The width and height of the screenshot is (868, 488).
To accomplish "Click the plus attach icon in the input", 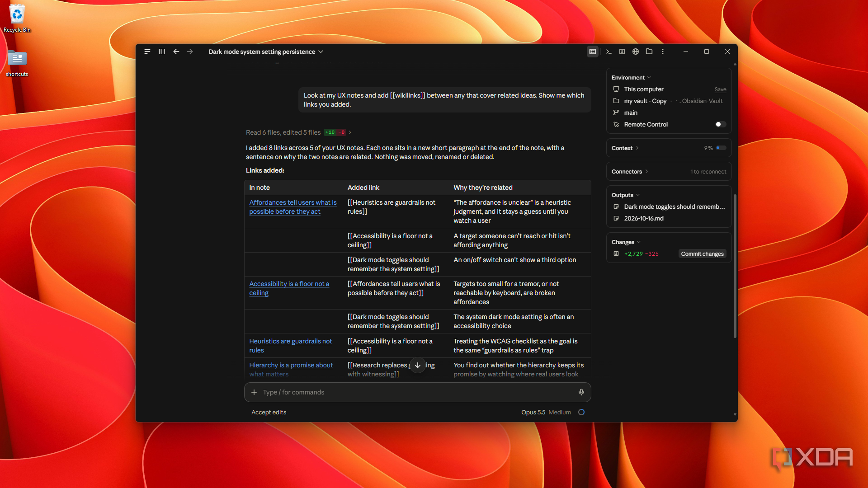I will (x=254, y=392).
